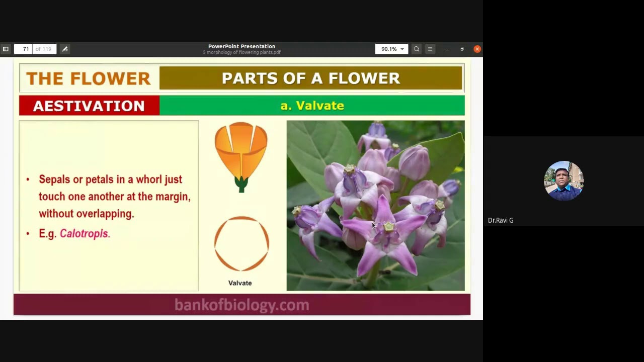Click the green 'a. Valvate' banner
The width and height of the screenshot is (644, 362).
(312, 106)
